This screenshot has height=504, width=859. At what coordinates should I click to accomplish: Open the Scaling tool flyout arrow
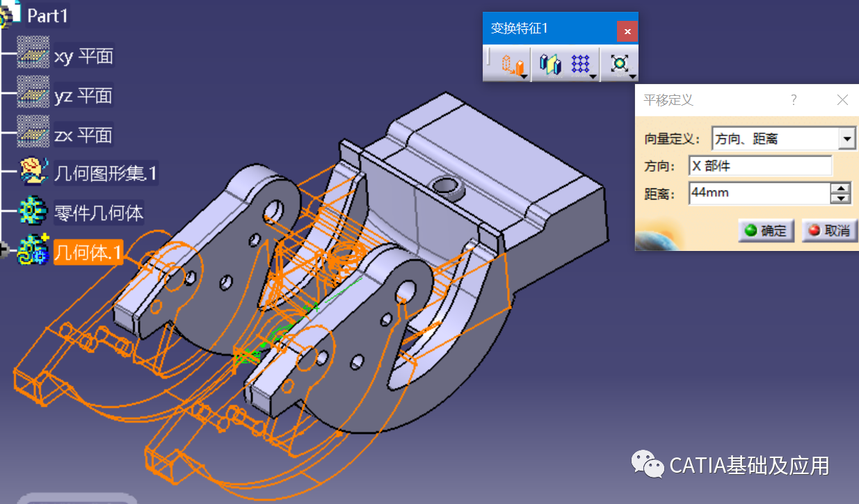click(632, 76)
